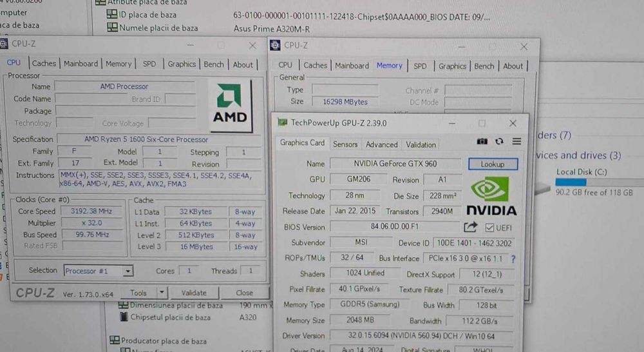This screenshot has width=644, height=352.
Task: Select Bench tab in right CPU-Z window
Action: [484, 66]
